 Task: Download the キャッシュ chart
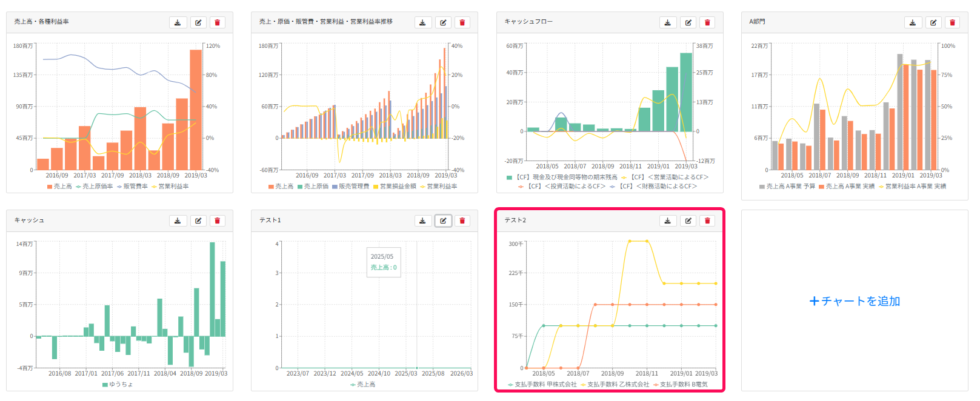(178, 220)
